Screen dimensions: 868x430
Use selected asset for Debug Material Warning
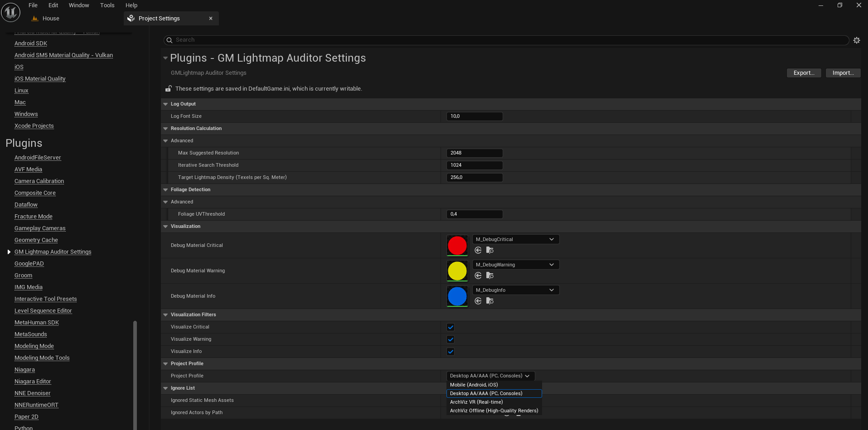(x=478, y=275)
